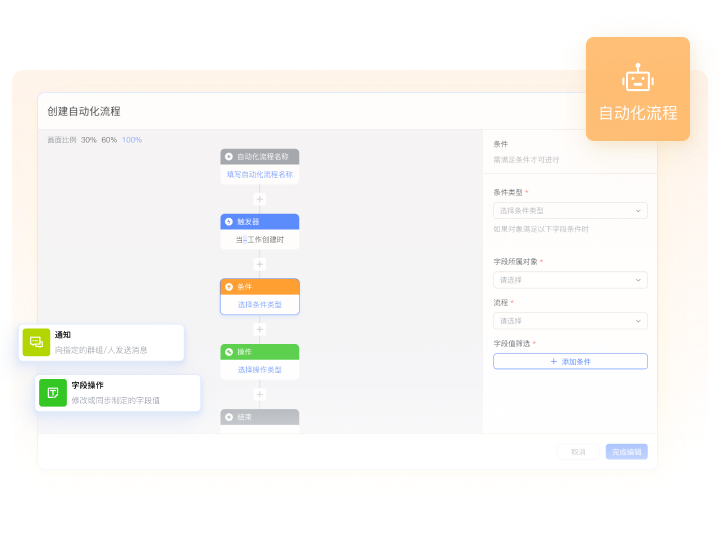This screenshot has height=540, width=720.
Task: Add step below 触发器 node
Action: tap(260, 264)
